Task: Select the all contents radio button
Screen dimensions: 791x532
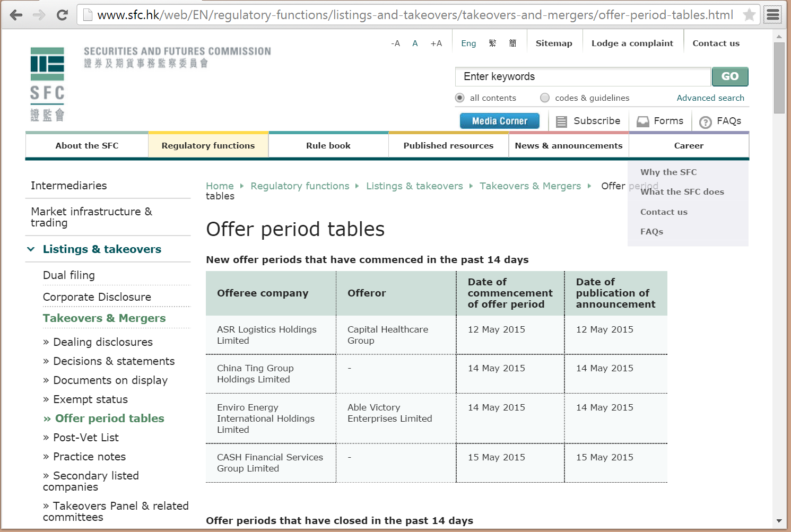Action: click(x=459, y=98)
